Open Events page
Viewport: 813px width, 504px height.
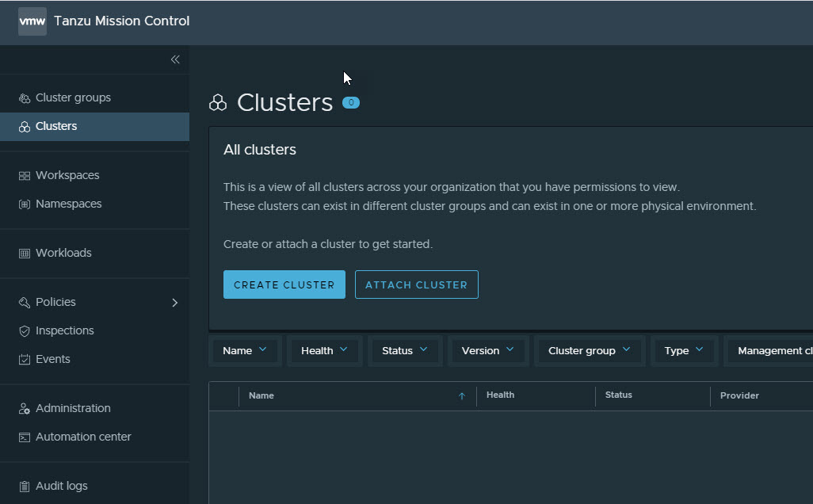94,359
